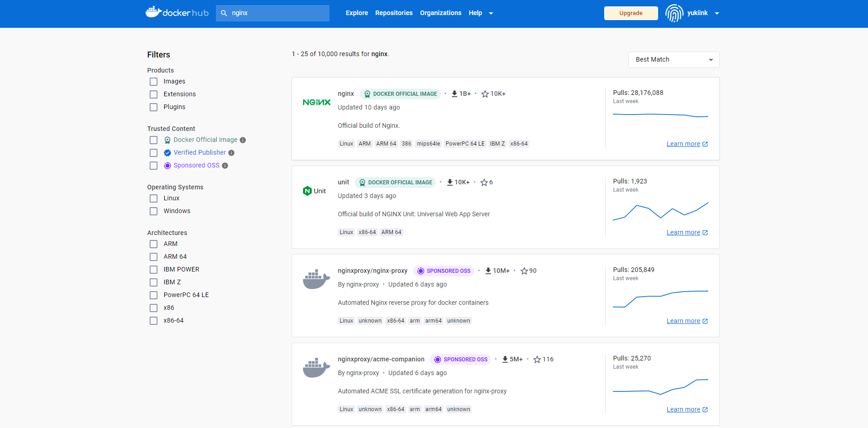Click the download icon on nginx result
868x428 pixels.
pos(455,94)
